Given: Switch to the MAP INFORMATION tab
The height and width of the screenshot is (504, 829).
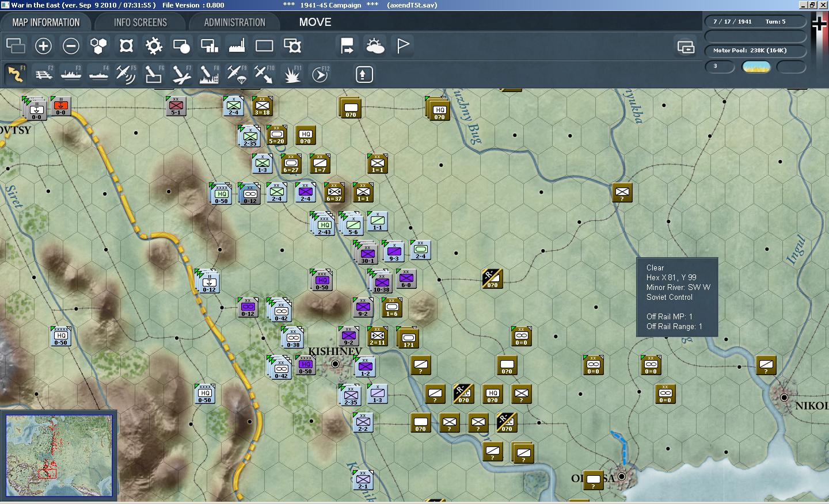Looking at the screenshot, I should point(46,22).
